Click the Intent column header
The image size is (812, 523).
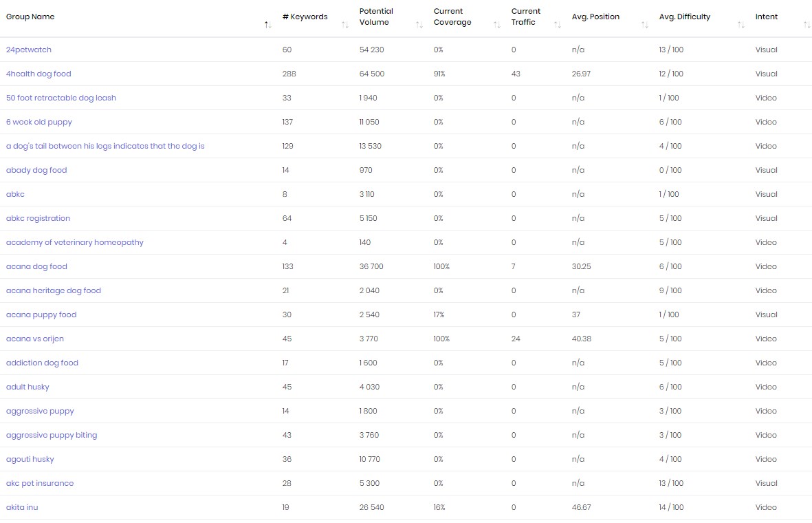(767, 17)
